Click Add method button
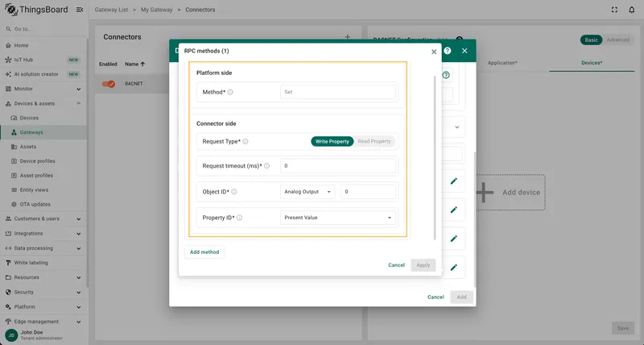The image size is (644, 345). pyautogui.click(x=204, y=252)
